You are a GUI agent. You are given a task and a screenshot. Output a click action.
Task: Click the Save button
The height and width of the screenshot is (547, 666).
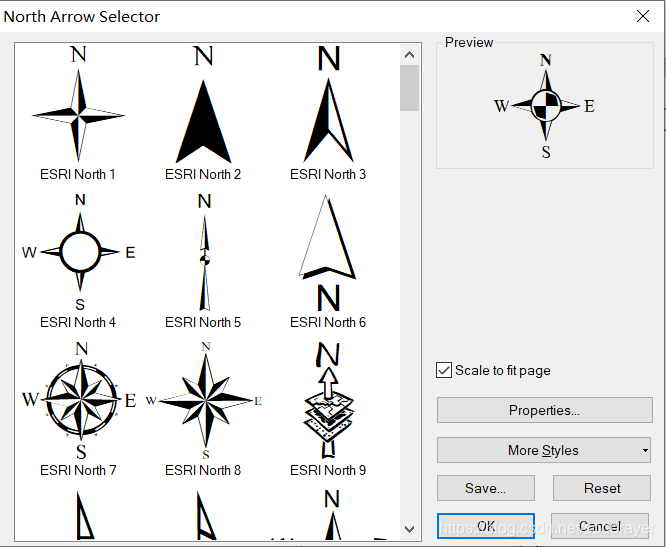[485, 488]
